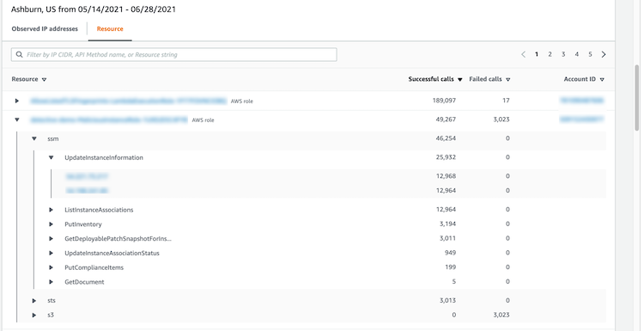The image size is (644, 331).
Task: Expand the s3 service node
Action: [x=34, y=315]
